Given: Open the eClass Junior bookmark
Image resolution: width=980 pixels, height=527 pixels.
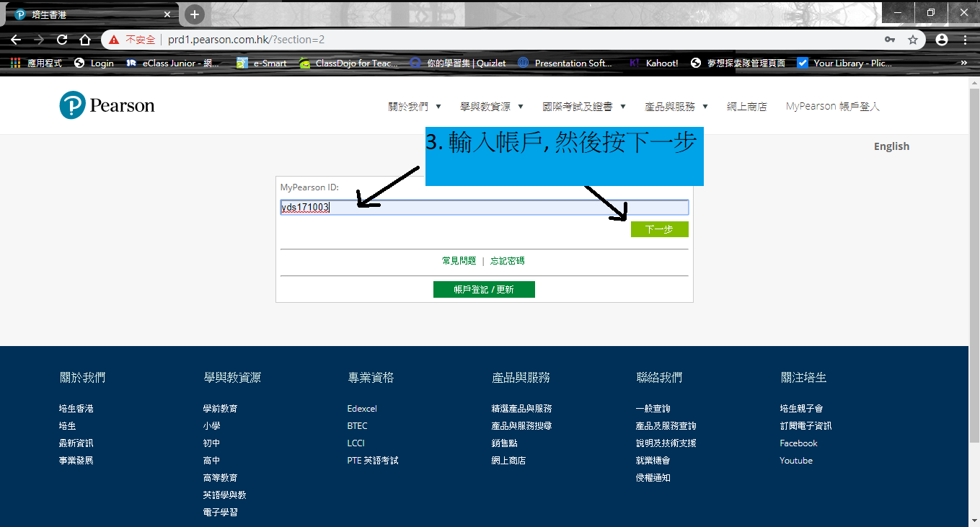Looking at the screenshot, I should 172,63.
